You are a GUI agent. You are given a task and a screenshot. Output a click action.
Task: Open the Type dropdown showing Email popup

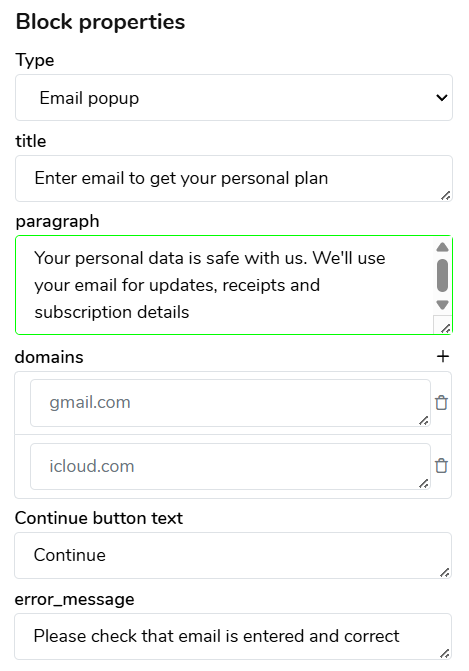pos(234,98)
